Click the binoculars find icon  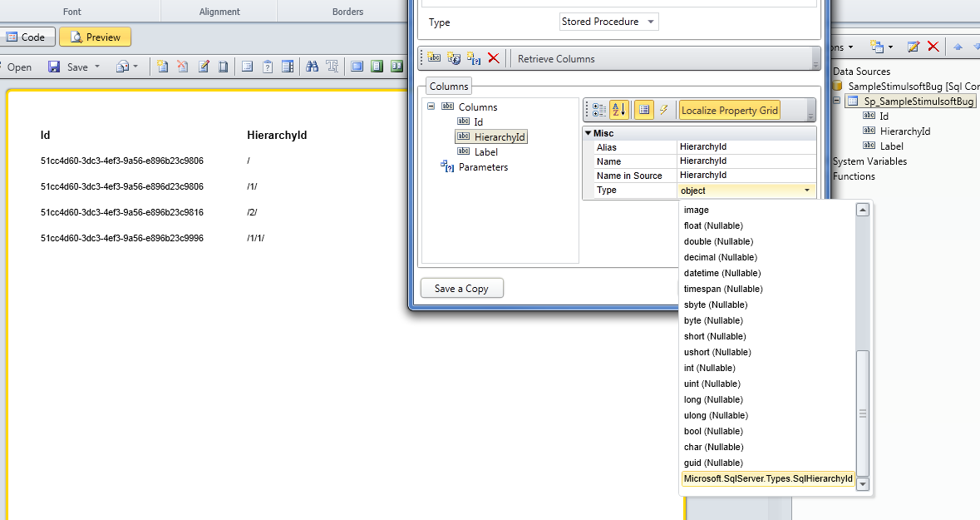312,67
